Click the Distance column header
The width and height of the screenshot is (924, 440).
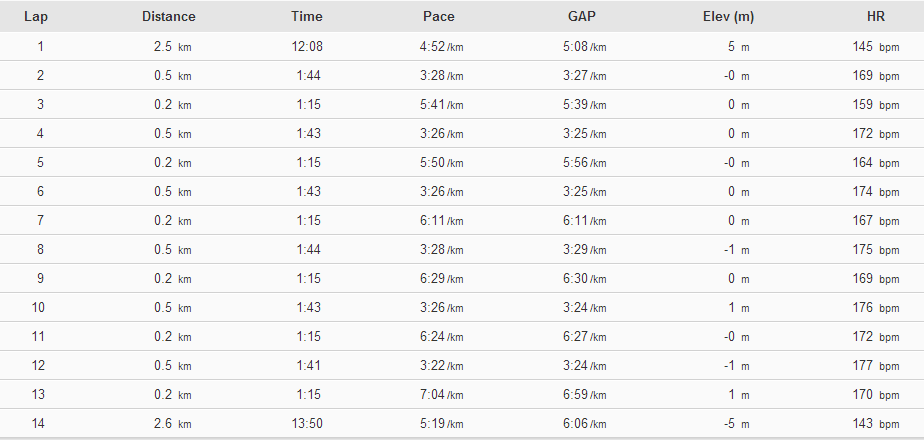(169, 16)
